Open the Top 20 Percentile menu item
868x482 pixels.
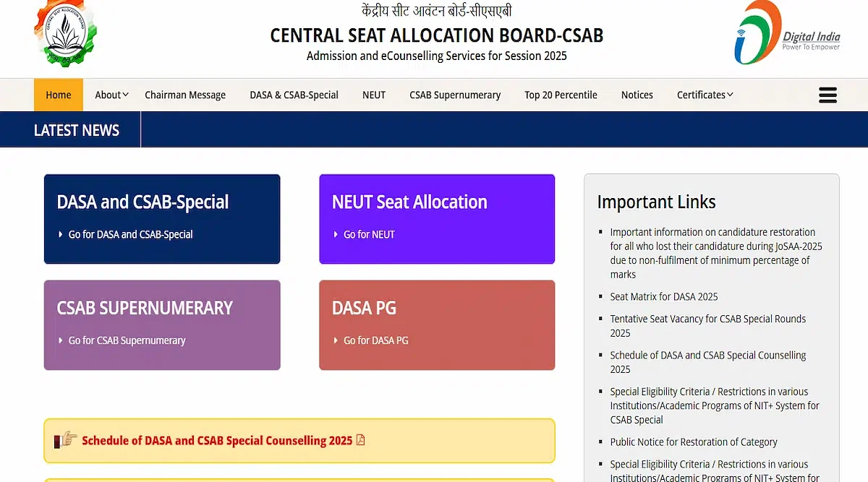561,95
